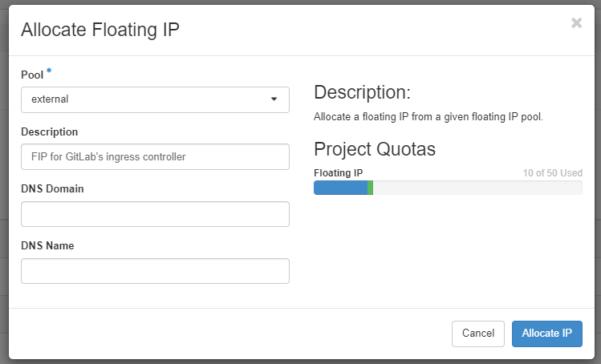
Task: Close the Allocate Floating IP dialog
Action: point(576,23)
